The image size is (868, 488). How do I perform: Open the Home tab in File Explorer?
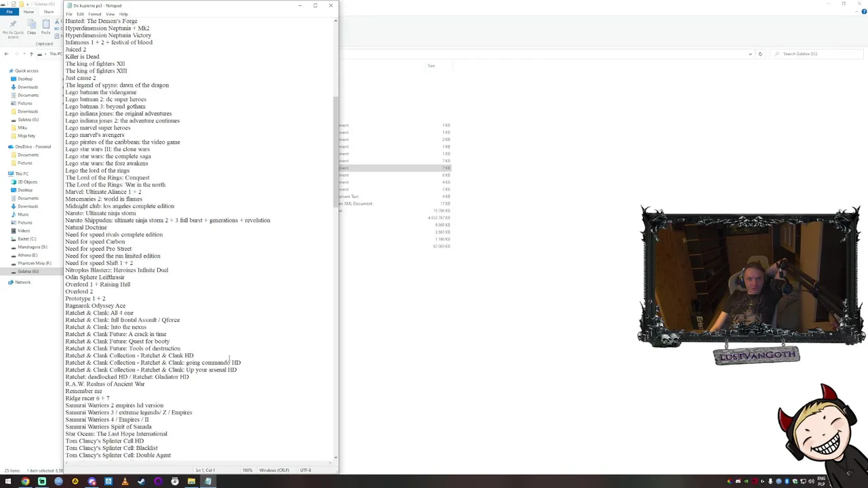28,12
